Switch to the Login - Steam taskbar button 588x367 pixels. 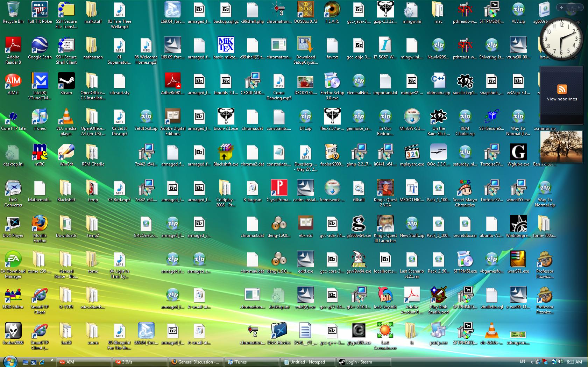[363, 362]
